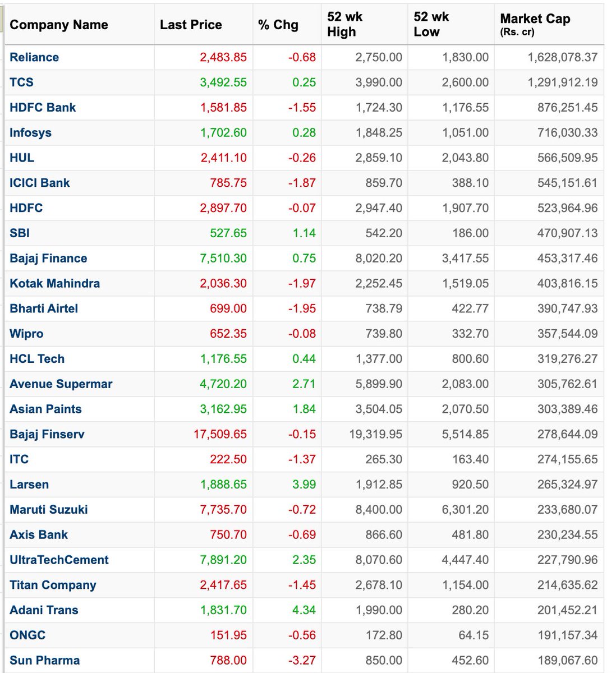The image size is (616, 673).
Task: Open the UltraTechCement link
Action: 59,560
